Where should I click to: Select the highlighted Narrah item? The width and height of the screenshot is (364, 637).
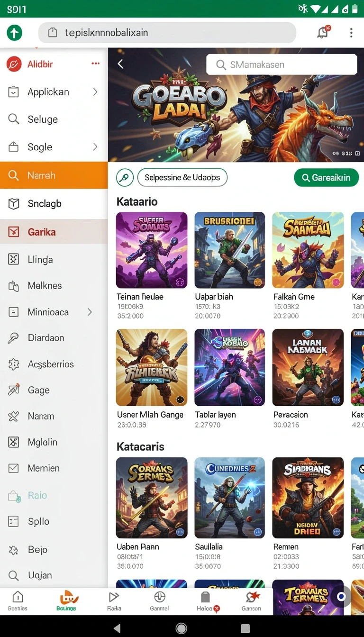pos(54,175)
